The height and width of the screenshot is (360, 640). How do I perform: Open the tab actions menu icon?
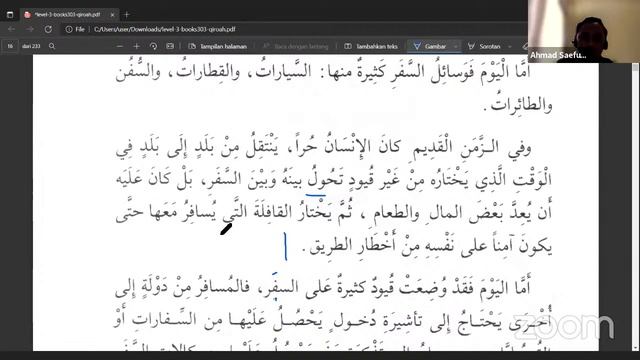pos(10,15)
